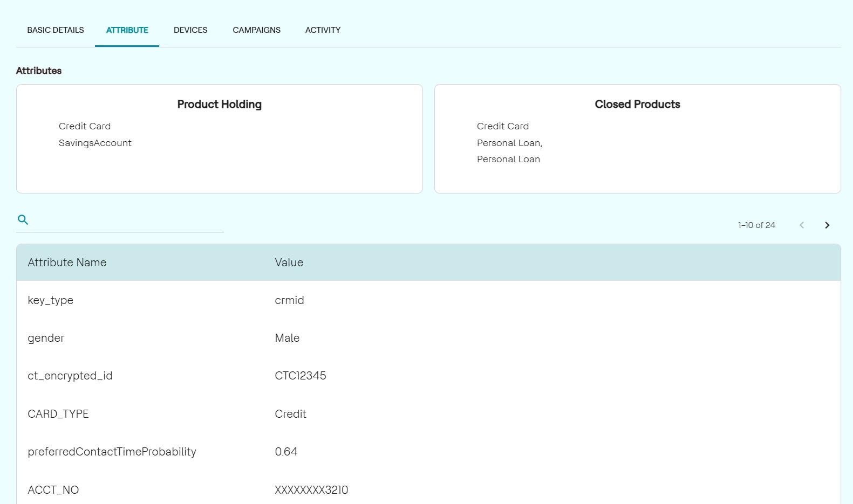
Task: View the Activity tab
Action: pyautogui.click(x=323, y=30)
